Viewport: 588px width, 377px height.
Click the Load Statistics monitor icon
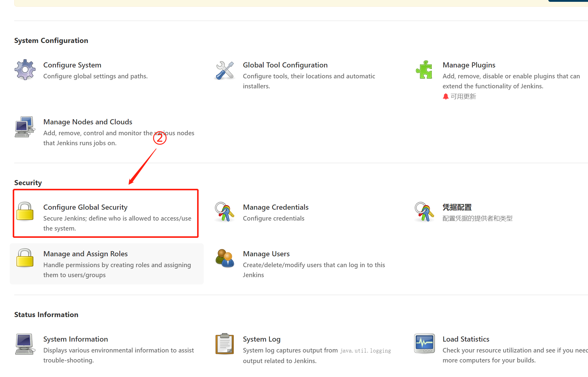click(424, 344)
